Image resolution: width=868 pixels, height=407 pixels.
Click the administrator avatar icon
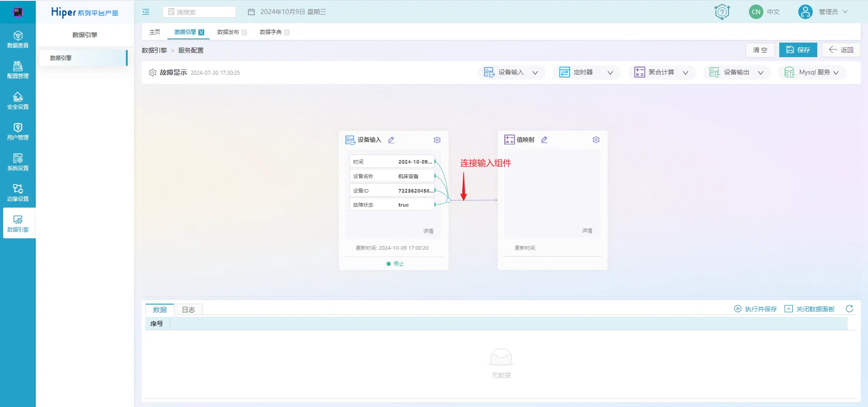[805, 12]
